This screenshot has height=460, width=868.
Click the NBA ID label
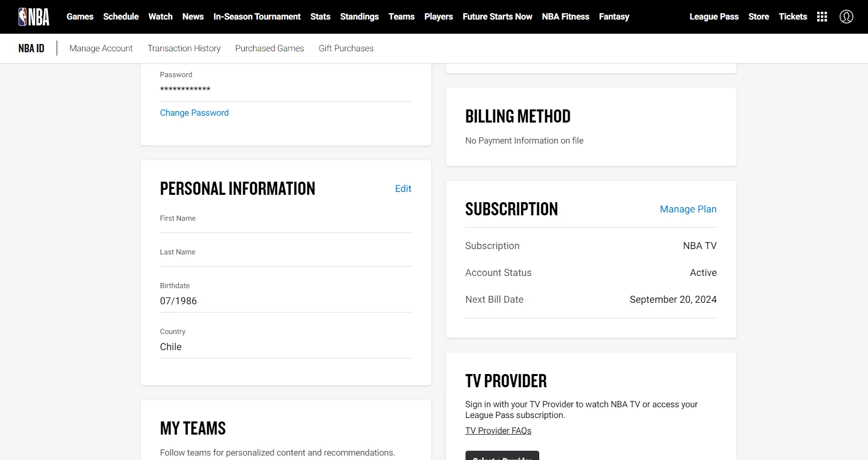(31, 48)
